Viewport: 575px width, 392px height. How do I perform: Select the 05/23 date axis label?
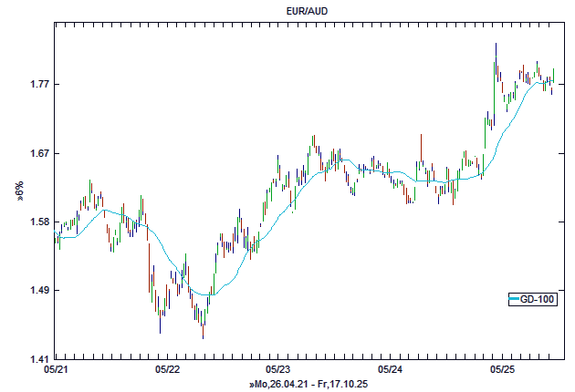click(278, 370)
